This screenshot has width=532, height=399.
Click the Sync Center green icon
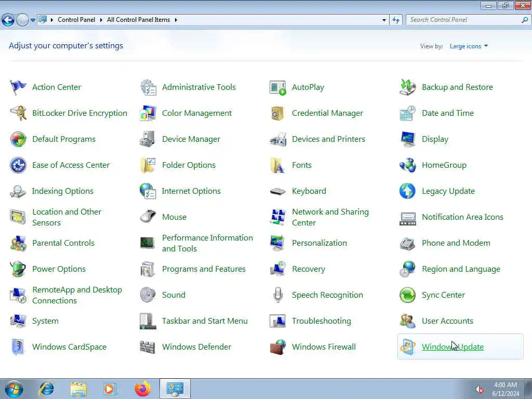coord(408,295)
